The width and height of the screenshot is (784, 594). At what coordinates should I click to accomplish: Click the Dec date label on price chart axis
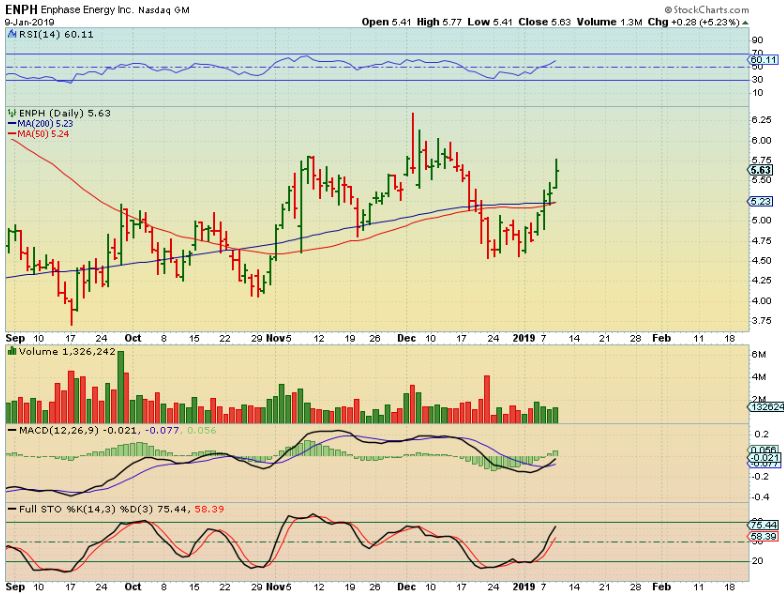pyautogui.click(x=406, y=338)
